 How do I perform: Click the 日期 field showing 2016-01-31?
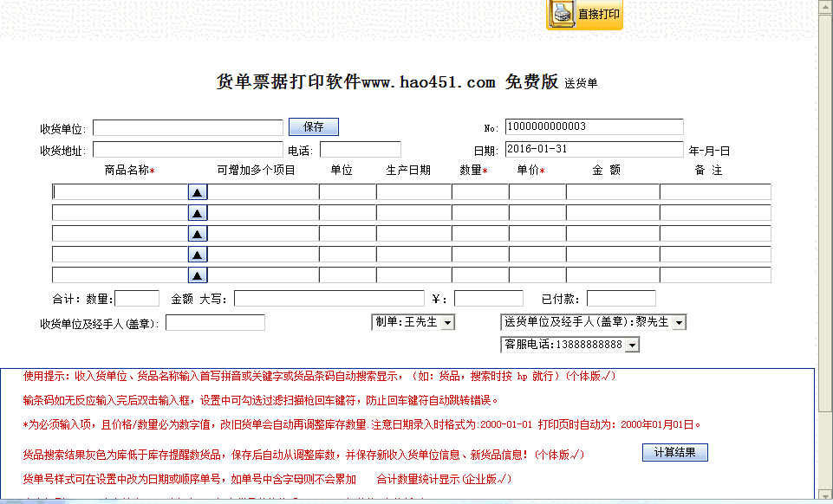point(594,149)
